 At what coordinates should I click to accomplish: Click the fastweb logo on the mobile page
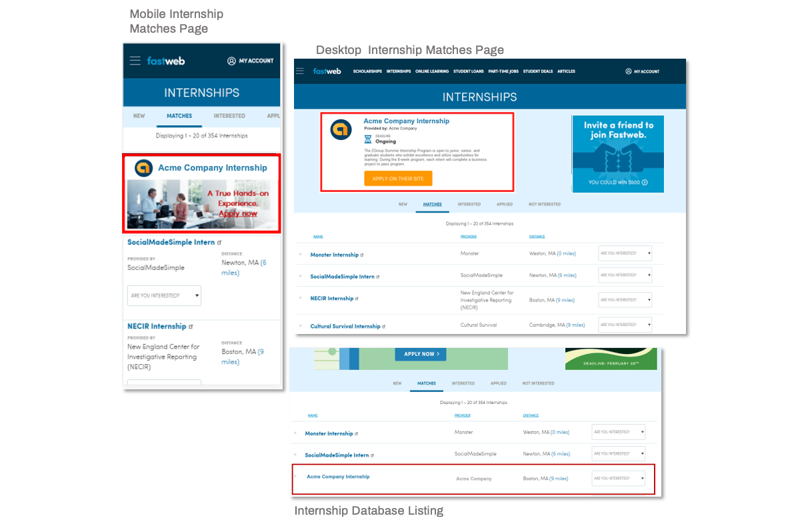point(166,61)
